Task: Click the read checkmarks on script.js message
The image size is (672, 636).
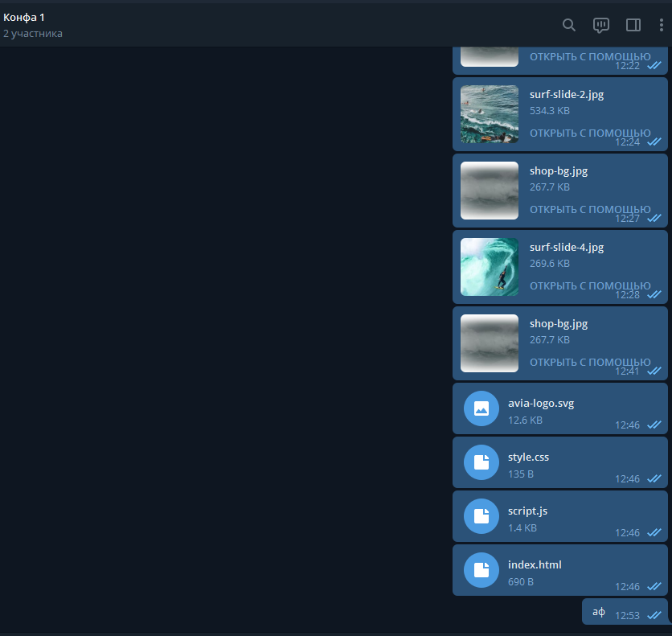Action: tap(654, 532)
